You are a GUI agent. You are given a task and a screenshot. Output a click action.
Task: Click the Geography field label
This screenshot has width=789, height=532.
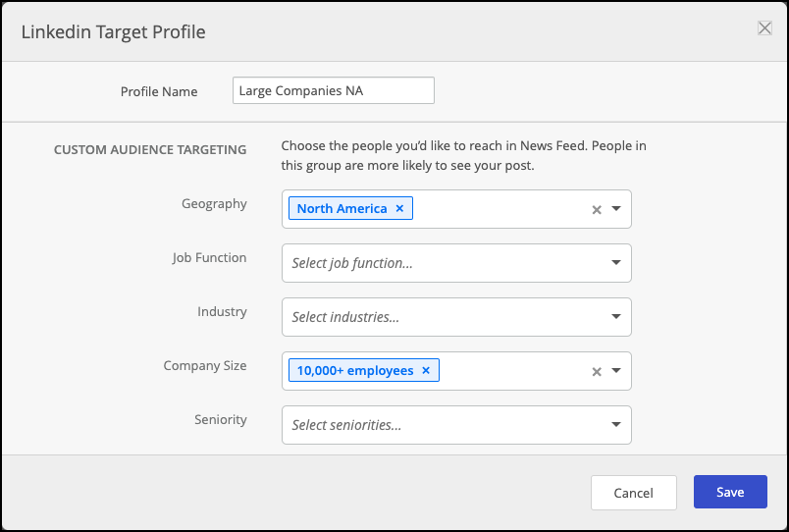pyautogui.click(x=214, y=204)
